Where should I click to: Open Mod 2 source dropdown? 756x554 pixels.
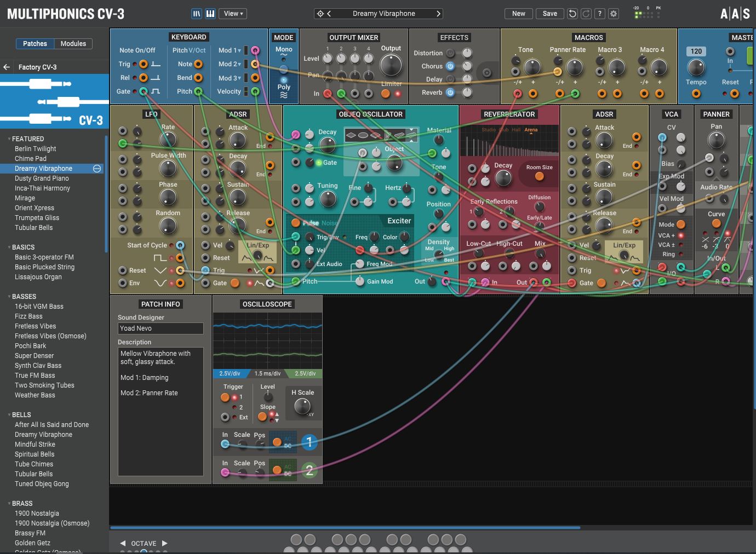pos(230,64)
